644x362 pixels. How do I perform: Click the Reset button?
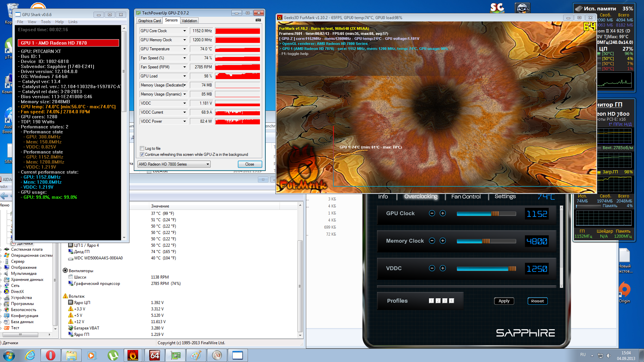(x=537, y=301)
